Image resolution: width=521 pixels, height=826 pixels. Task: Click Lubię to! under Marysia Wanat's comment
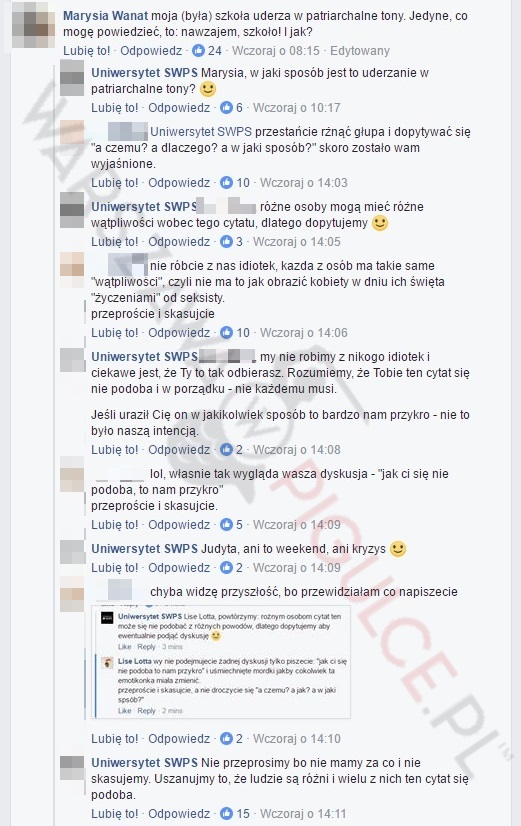87,51
